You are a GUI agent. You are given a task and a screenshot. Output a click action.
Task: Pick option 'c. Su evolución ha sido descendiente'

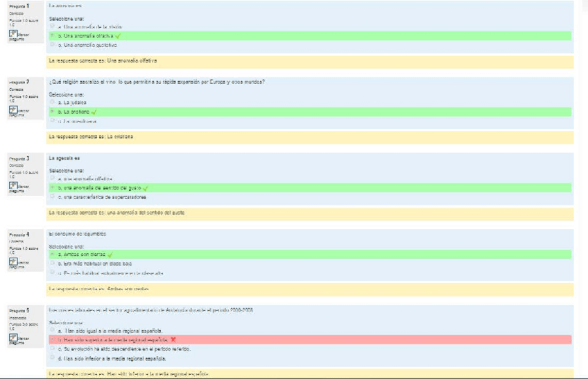pos(52,349)
